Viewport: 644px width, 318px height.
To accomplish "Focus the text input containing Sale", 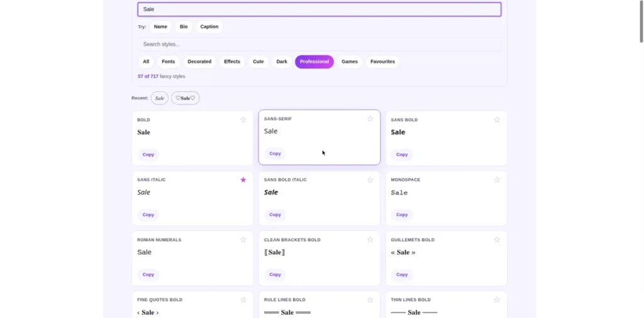I will tap(319, 9).
